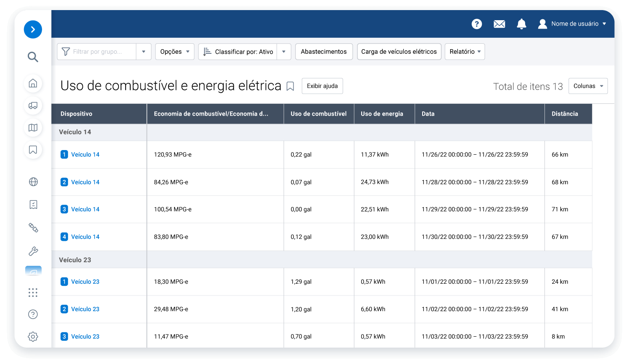Click the help question mark in header
The height and width of the screenshot is (364, 629).
(x=476, y=24)
